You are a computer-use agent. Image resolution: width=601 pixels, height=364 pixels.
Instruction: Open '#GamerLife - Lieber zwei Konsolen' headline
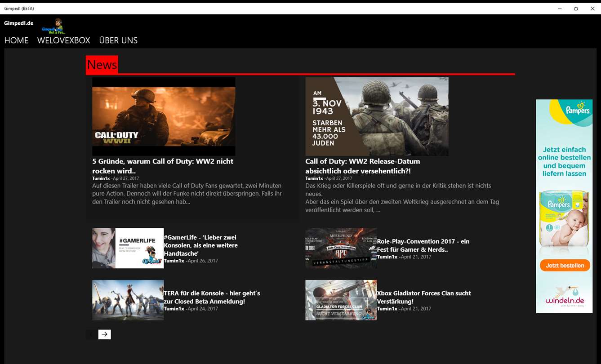pyautogui.click(x=200, y=245)
